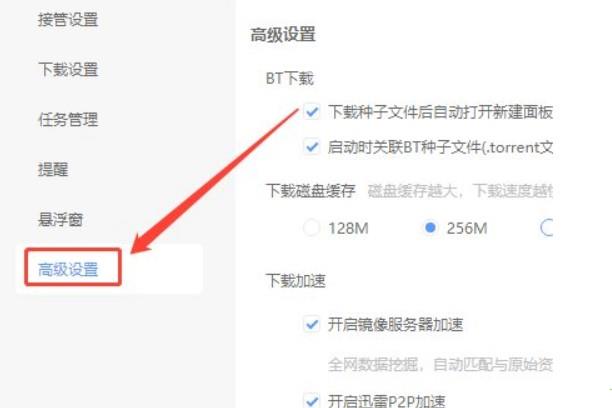This screenshot has height=408, width=612.
Task: Click the 下载种子文件后自动打开新建面板 label
Action: coord(440,112)
